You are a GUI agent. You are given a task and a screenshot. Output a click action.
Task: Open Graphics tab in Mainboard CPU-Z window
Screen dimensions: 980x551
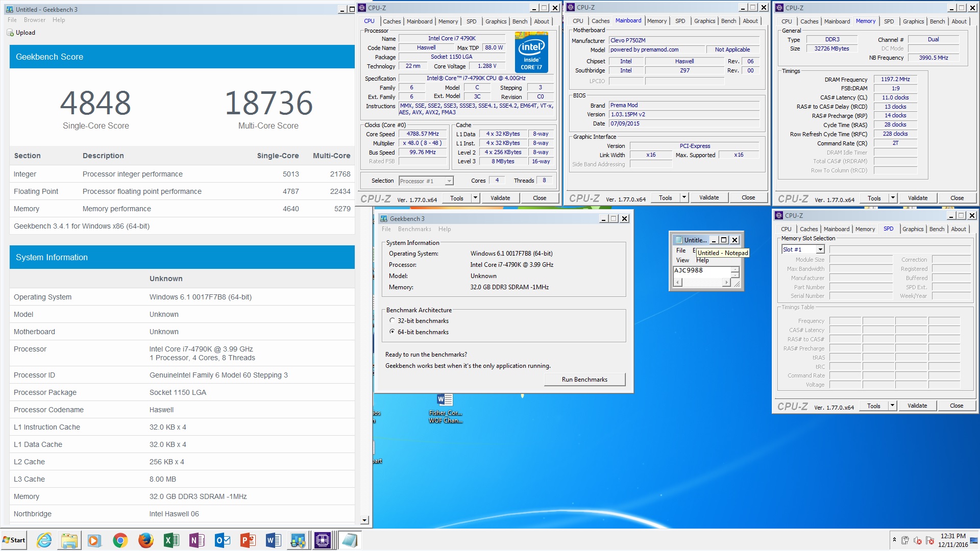pos(704,21)
